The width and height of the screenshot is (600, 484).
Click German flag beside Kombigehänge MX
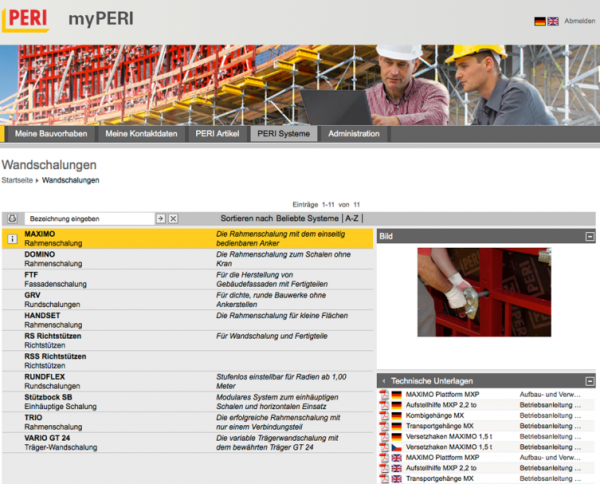396,416
